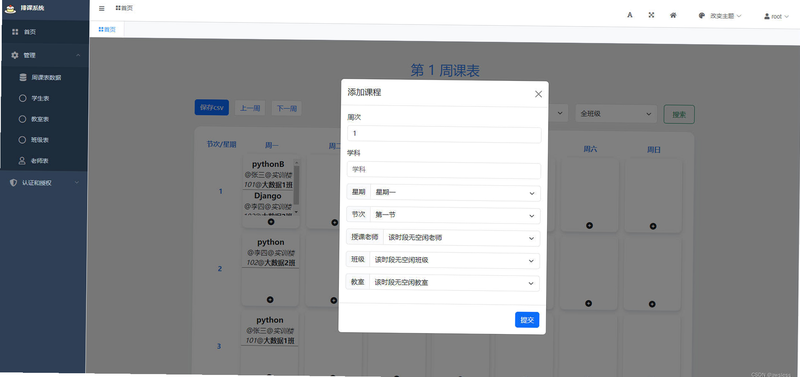Click the 周次 input field
This screenshot has width=800, height=377.
(x=444, y=135)
